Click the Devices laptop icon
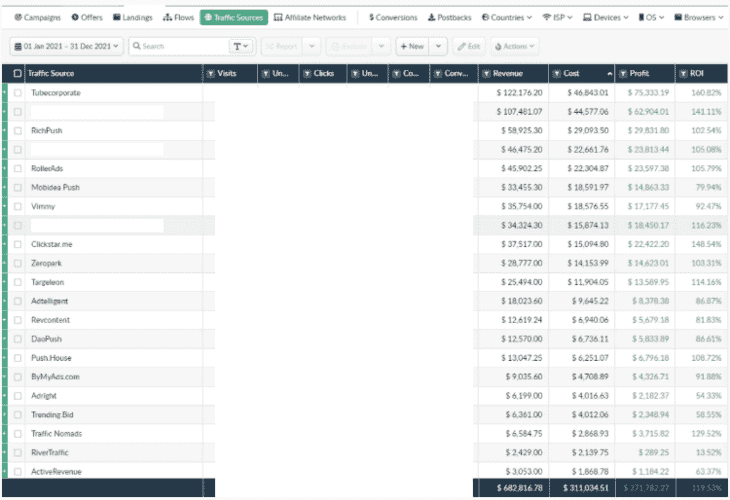This screenshot has width=730, height=500. [587, 17]
